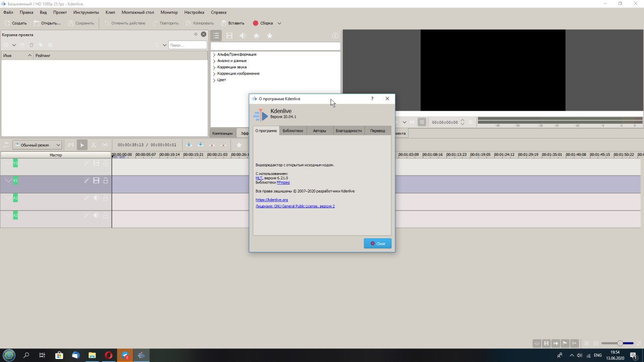The height and width of the screenshot is (362, 644).
Task: Click the Kdenlive icon in Windows taskbar
Action: [141, 355]
